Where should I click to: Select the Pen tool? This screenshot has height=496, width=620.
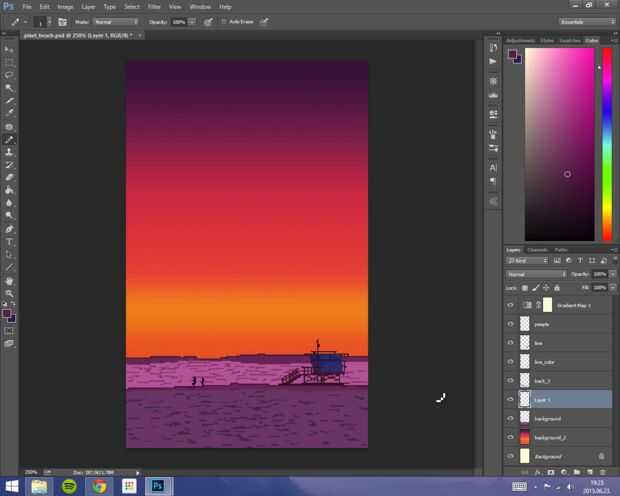point(9,229)
